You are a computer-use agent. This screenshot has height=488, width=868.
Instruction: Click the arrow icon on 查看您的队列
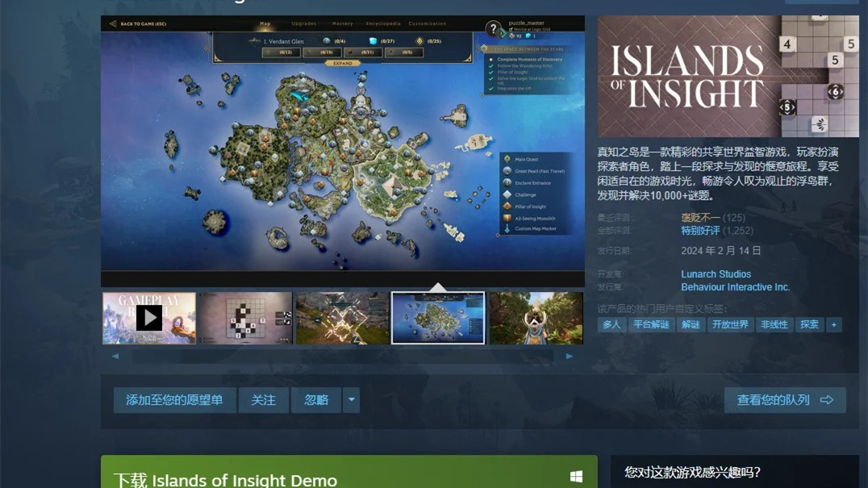coord(827,400)
